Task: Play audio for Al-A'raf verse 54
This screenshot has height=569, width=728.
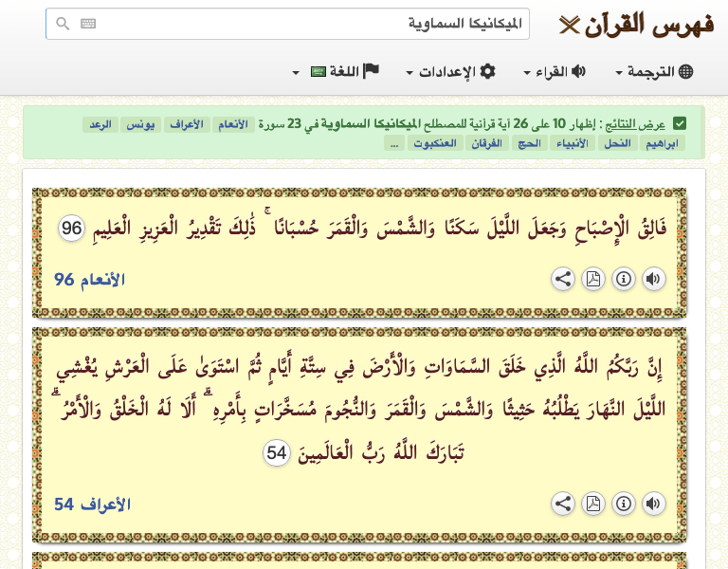Action: point(654,504)
